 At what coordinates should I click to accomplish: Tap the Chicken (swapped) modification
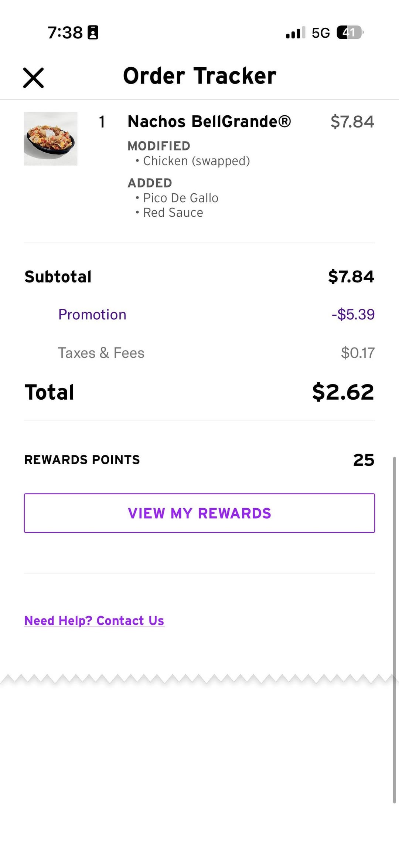[196, 161]
